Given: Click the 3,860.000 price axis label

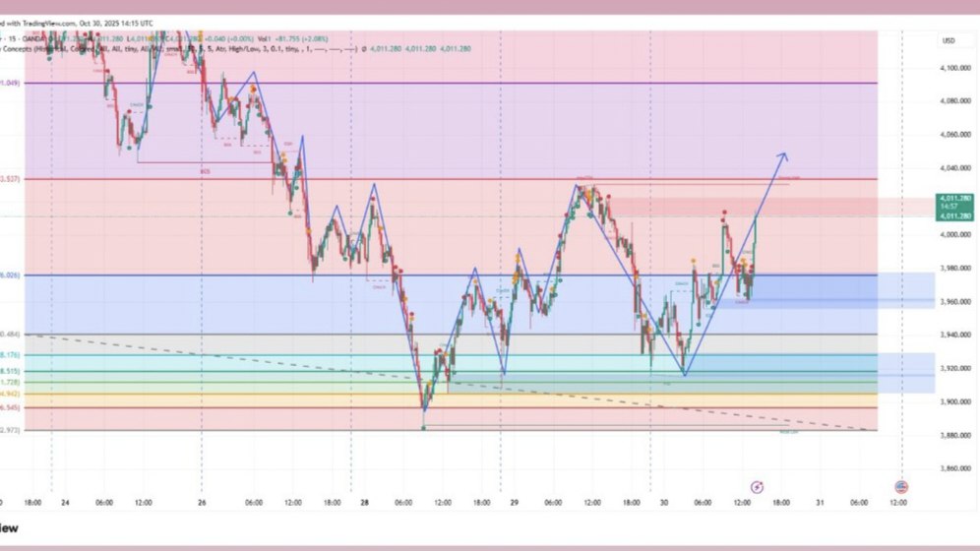Looking at the screenshot, I should coord(955,468).
